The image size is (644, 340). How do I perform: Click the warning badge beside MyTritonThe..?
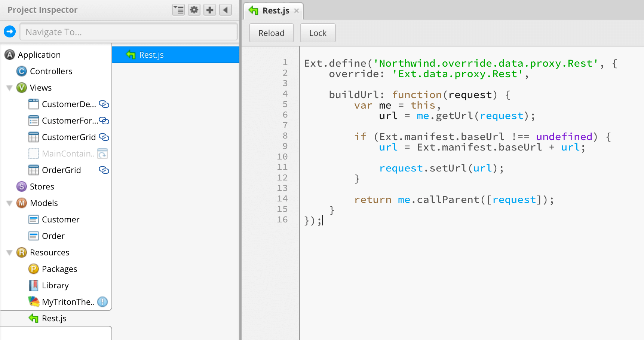[x=102, y=302]
